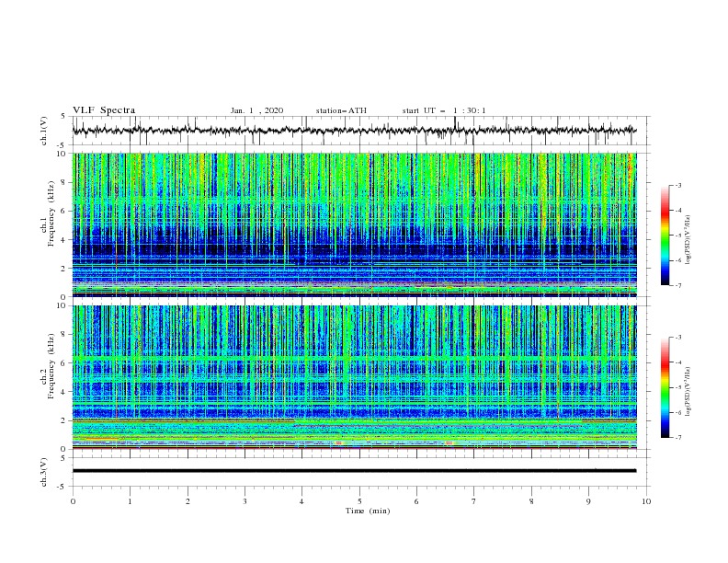Click the "5" tick on the time axis
The image size is (728, 563).
tap(359, 501)
